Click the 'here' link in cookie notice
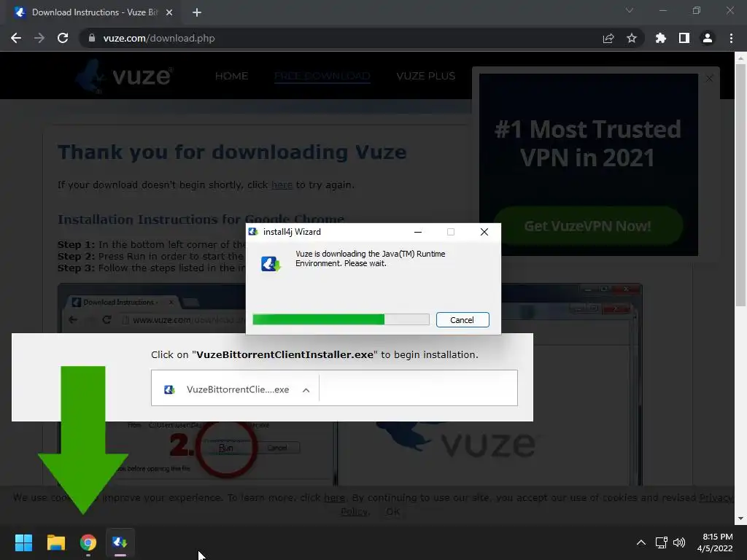 pos(334,497)
